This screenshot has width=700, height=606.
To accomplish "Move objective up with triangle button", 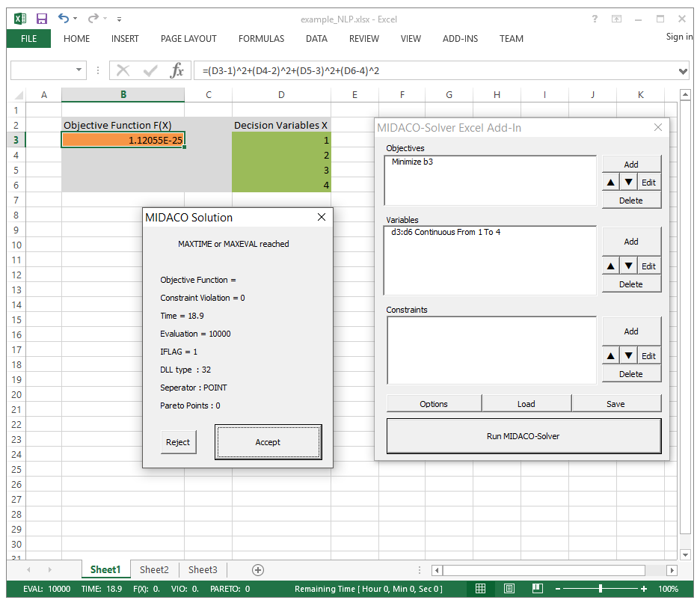I will click(x=611, y=183).
